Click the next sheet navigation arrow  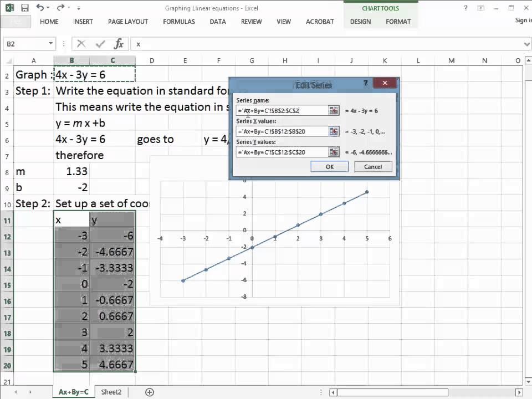(x=30, y=392)
